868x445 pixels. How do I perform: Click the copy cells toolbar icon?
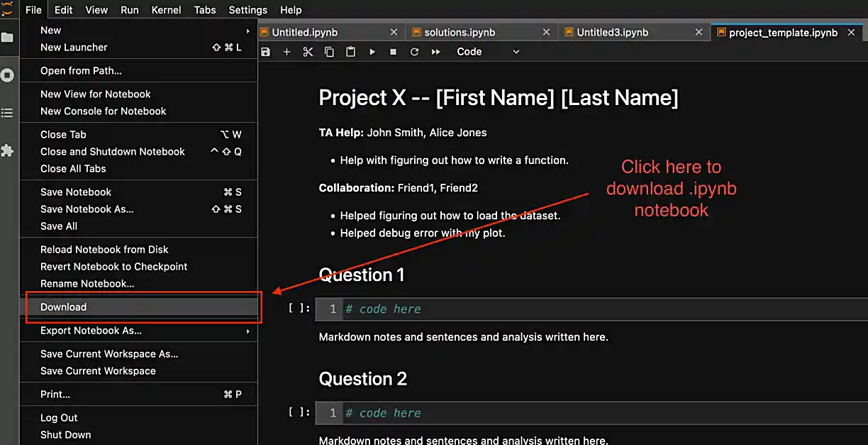click(329, 52)
